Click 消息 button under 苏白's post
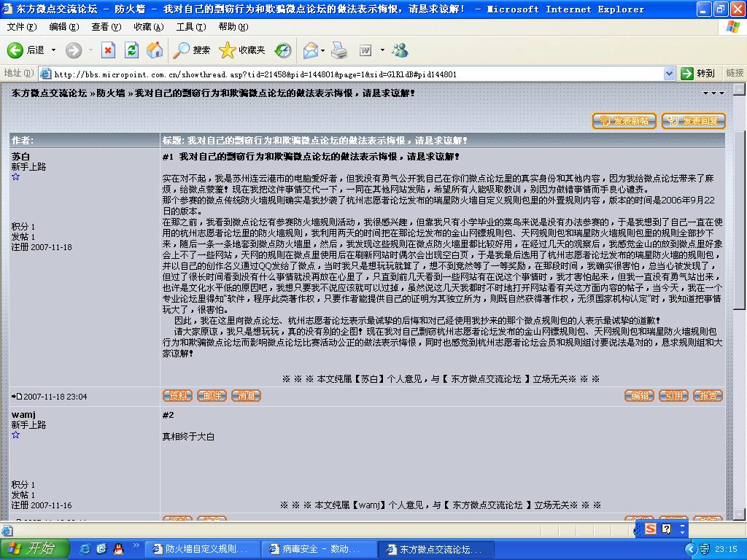 247,396
